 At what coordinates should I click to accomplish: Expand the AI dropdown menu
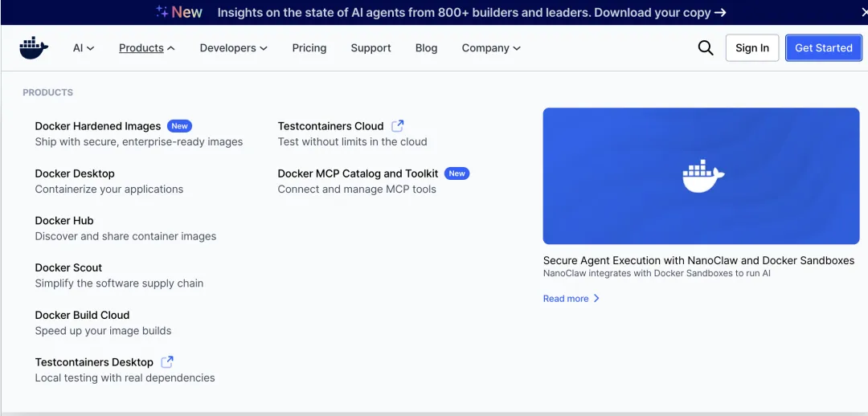(84, 48)
